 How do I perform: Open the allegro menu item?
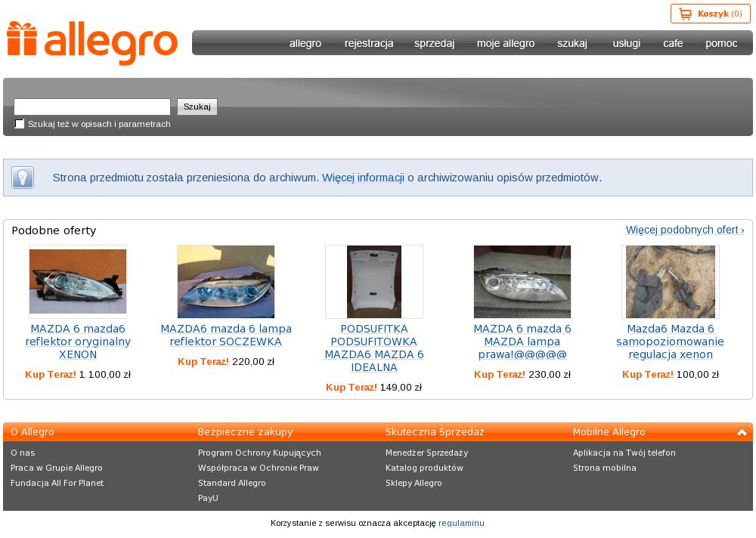point(305,43)
